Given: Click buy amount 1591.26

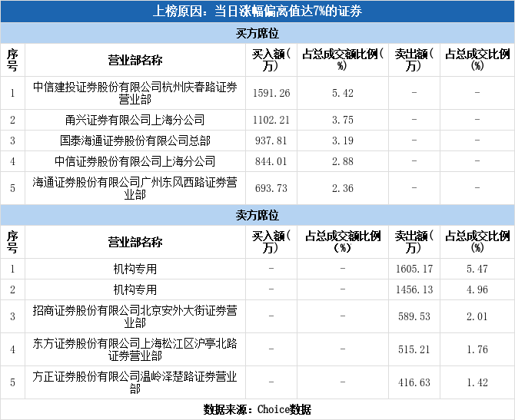Looking at the screenshot, I should (x=271, y=93).
